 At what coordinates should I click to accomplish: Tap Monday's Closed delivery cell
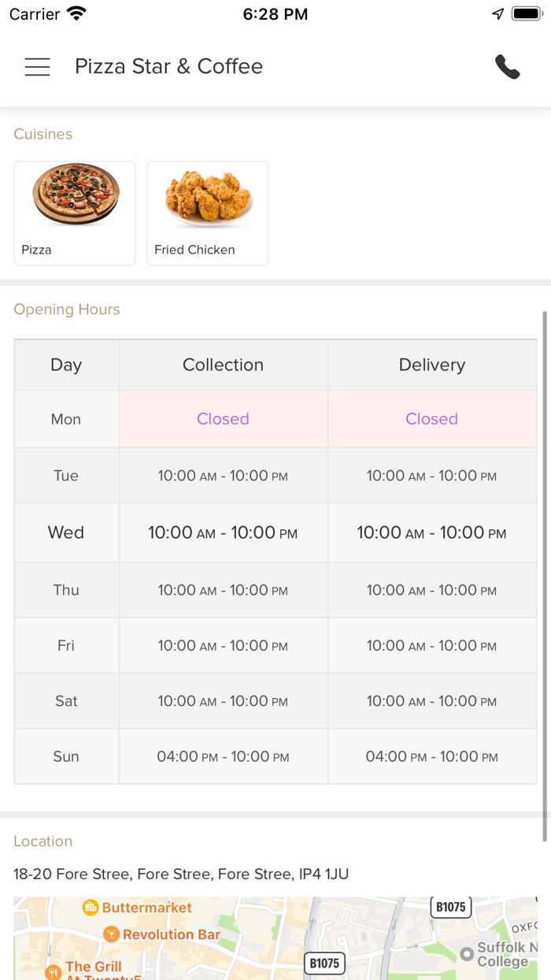pos(431,419)
